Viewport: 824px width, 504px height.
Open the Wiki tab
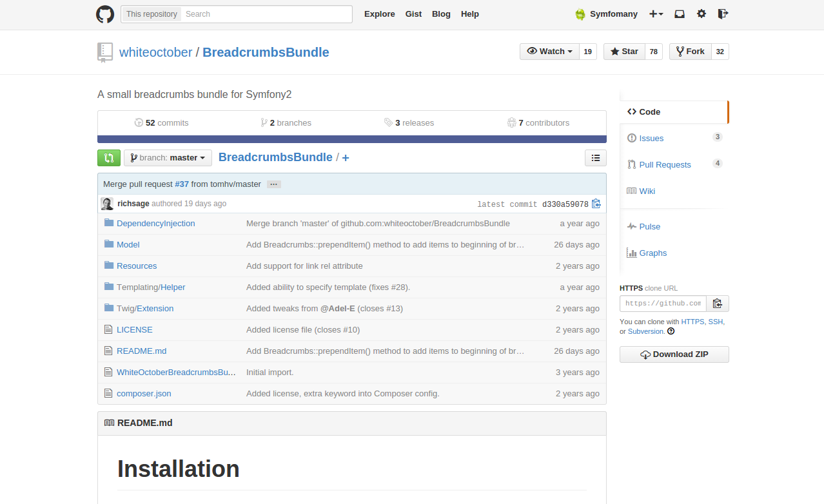(x=674, y=191)
